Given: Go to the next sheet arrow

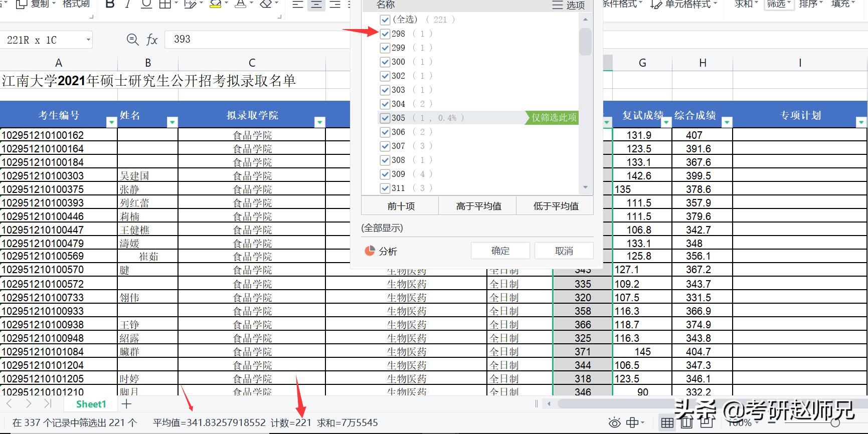Looking at the screenshot, I should (28, 404).
